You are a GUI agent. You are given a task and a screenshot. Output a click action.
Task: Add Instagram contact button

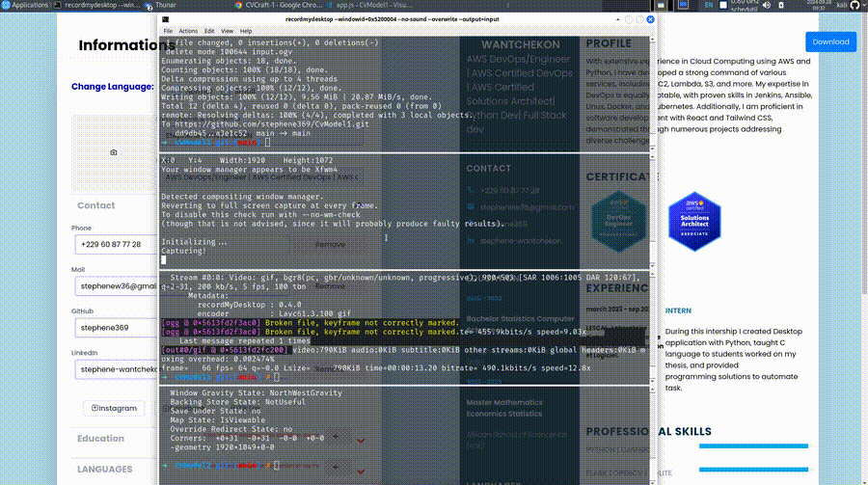tap(114, 408)
